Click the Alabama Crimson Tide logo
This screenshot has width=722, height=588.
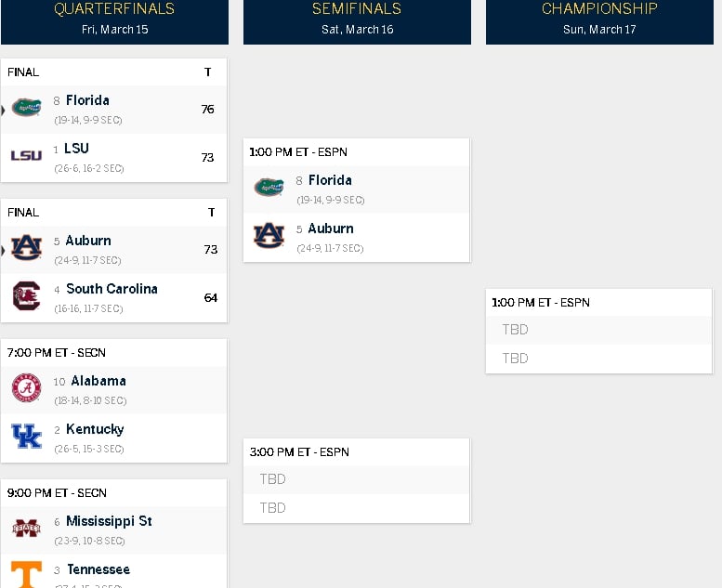point(26,387)
